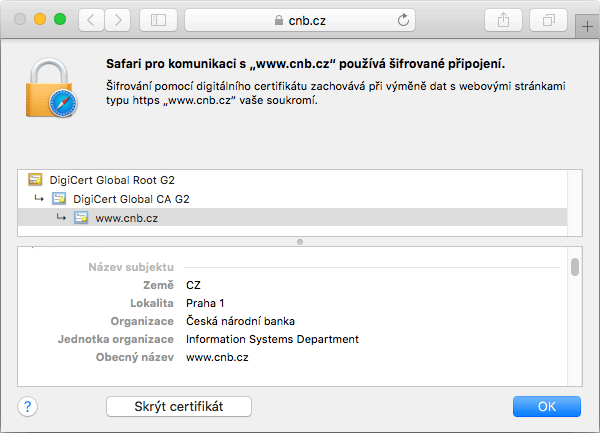
Task: Click Information Systems Department value
Action: (x=272, y=339)
